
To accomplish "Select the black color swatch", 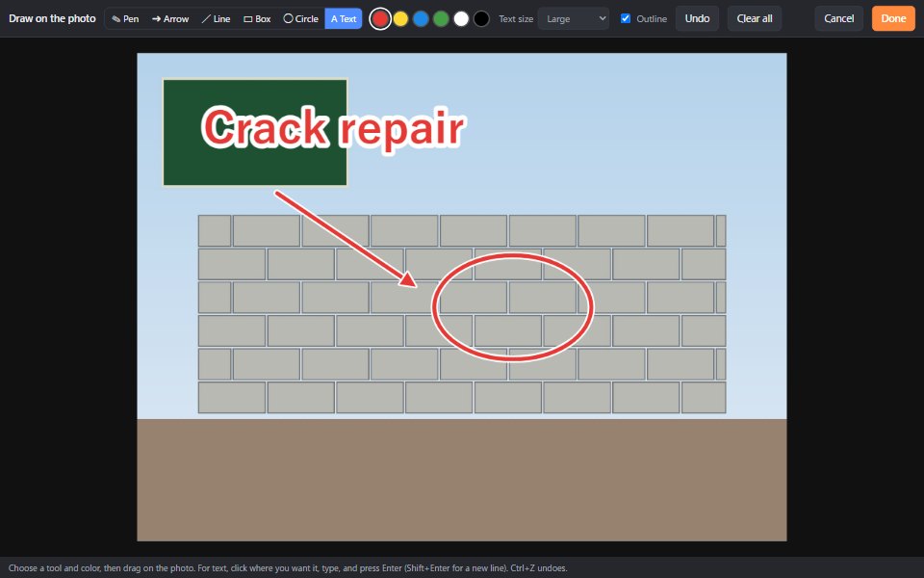I will [x=481, y=19].
